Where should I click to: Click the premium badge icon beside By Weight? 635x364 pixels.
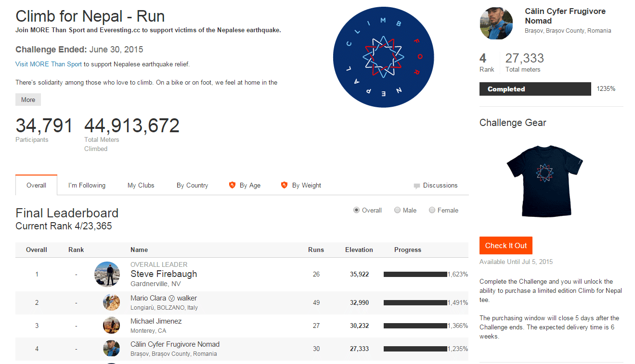pyautogui.click(x=284, y=185)
